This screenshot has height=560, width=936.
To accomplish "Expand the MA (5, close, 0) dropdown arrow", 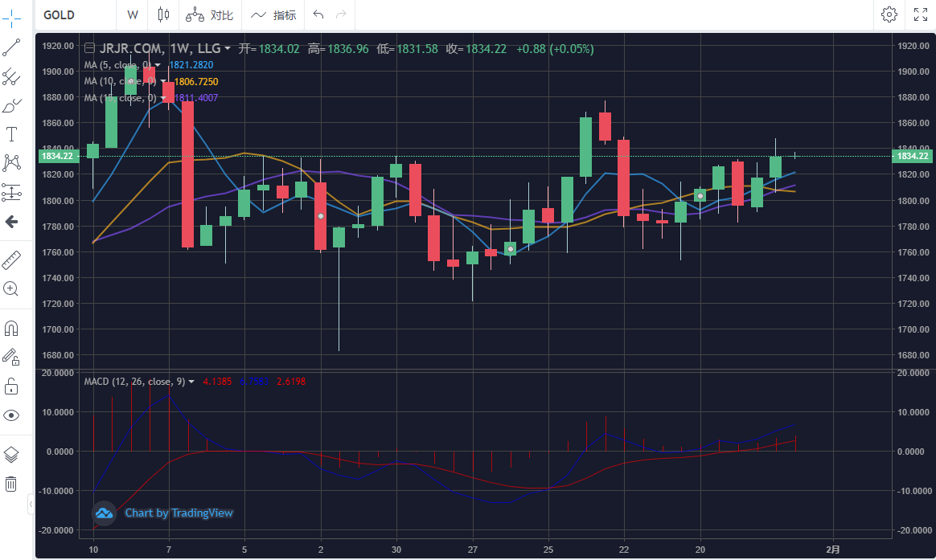I will tap(158, 65).
